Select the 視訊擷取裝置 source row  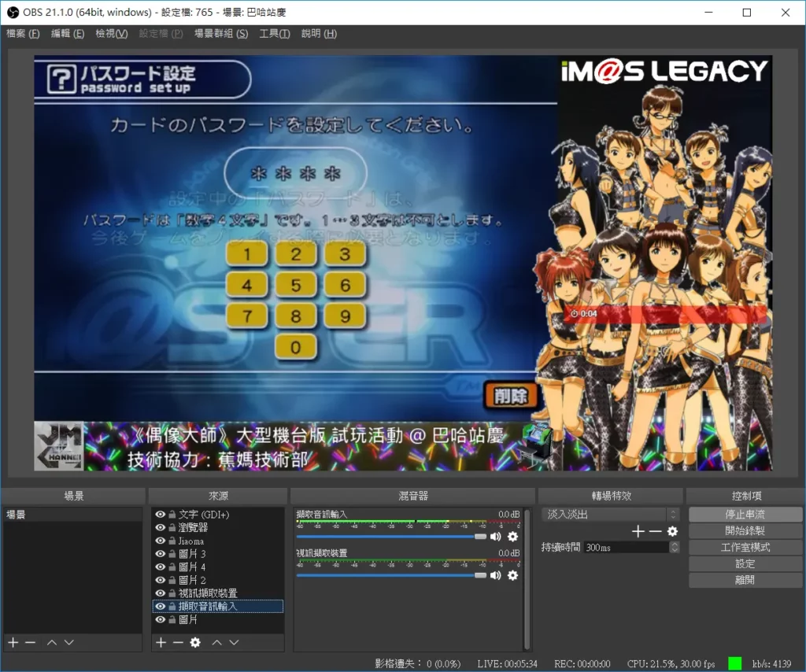(x=218, y=593)
